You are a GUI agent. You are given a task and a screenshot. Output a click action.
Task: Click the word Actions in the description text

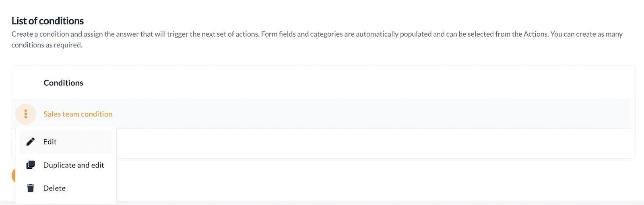[536, 34]
